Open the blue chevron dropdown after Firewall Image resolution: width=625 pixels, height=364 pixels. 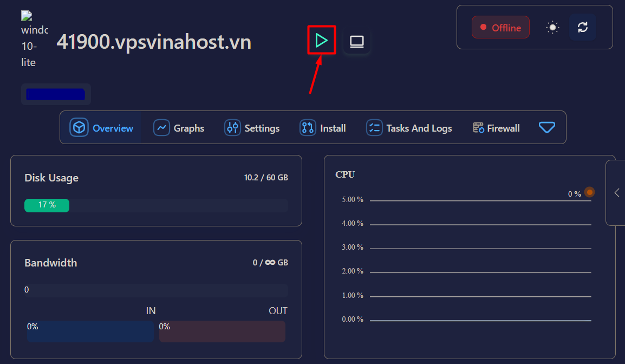click(x=547, y=127)
